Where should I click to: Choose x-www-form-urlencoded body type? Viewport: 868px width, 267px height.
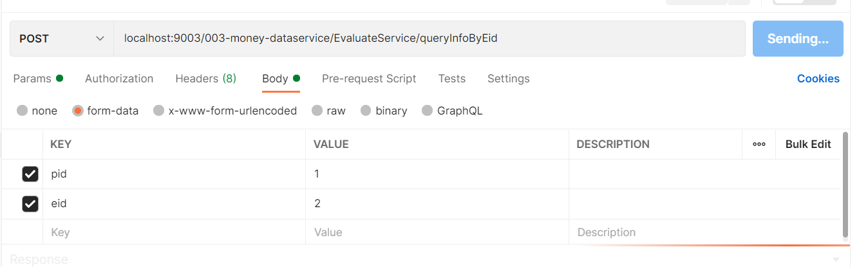coord(159,111)
